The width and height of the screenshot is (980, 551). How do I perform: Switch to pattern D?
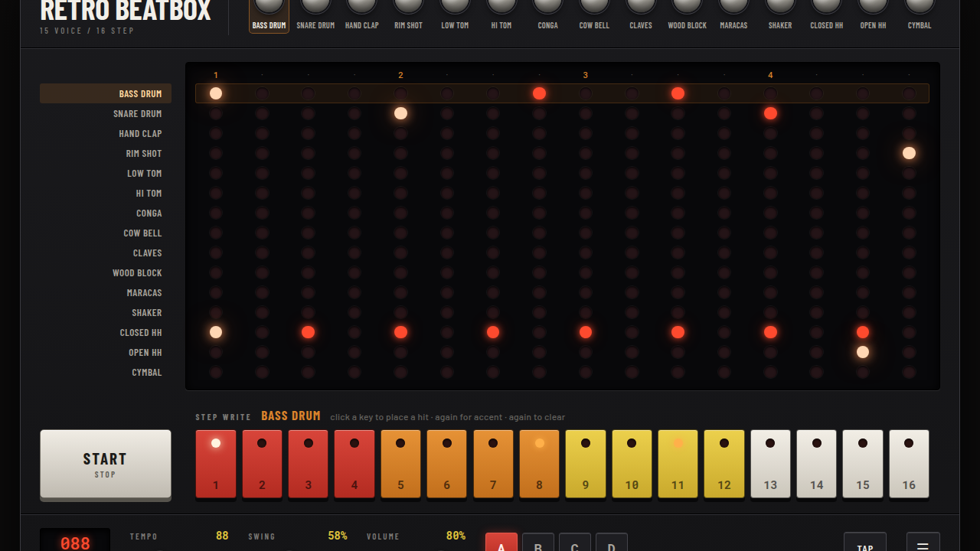pyautogui.click(x=612, y=542)
